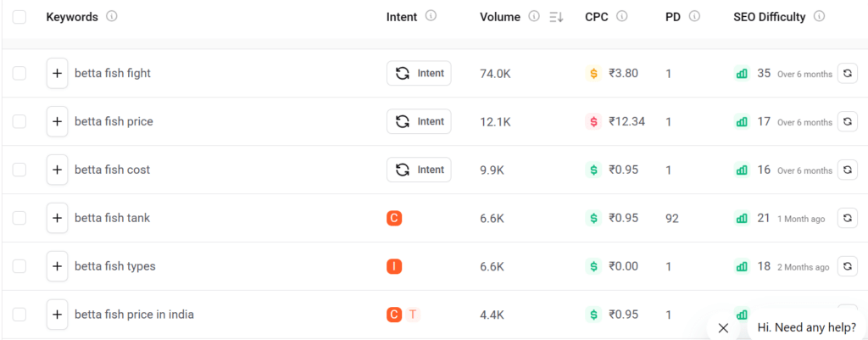Image resolution: width=868 pixels, height=340 pixels.
Task: Click yellow CPC dollar icon for betta fish fight
Action: tap(593, 73)
